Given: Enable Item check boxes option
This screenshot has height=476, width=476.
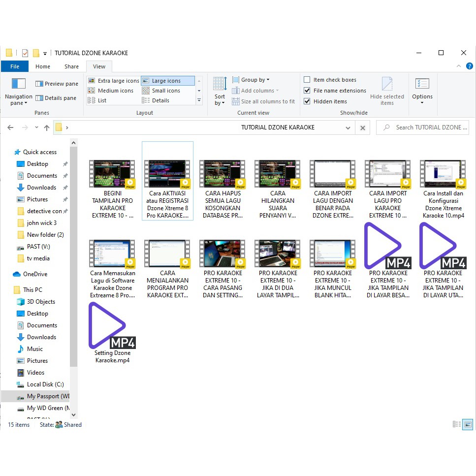Looking at the screenshot, I should click(x=307, y=80).
